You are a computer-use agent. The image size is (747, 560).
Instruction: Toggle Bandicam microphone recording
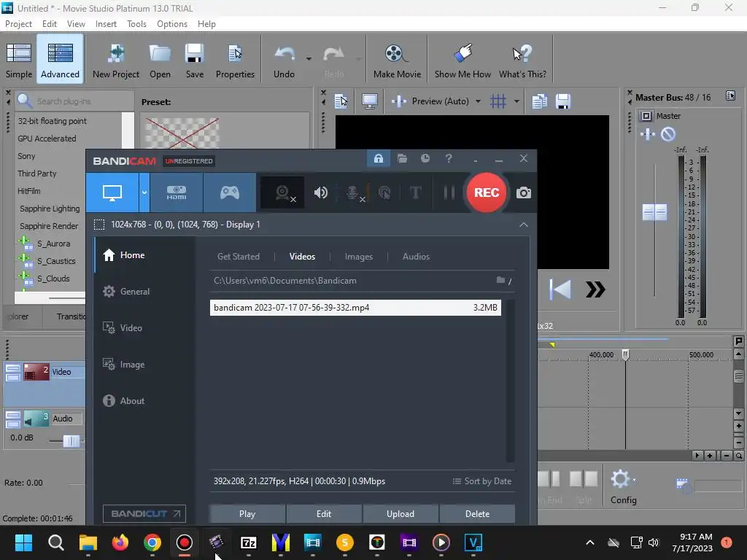point(352,192)
